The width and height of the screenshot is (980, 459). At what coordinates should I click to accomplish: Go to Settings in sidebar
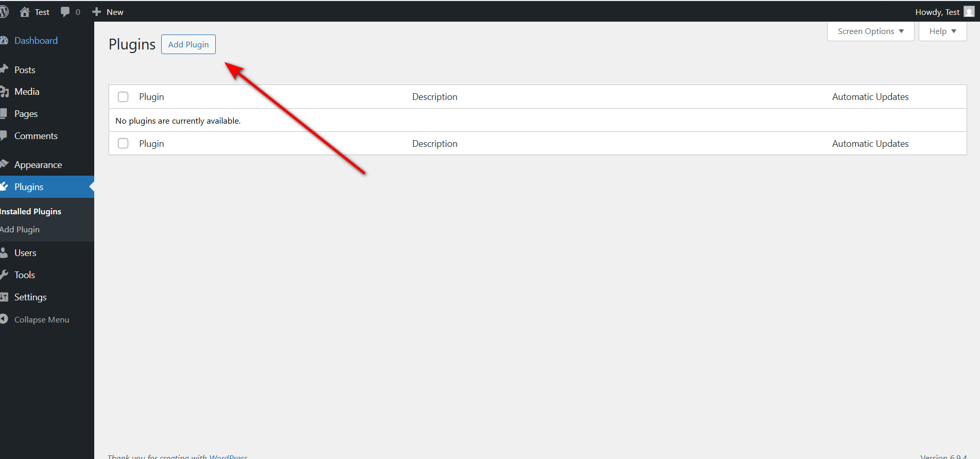coord(30,297)
